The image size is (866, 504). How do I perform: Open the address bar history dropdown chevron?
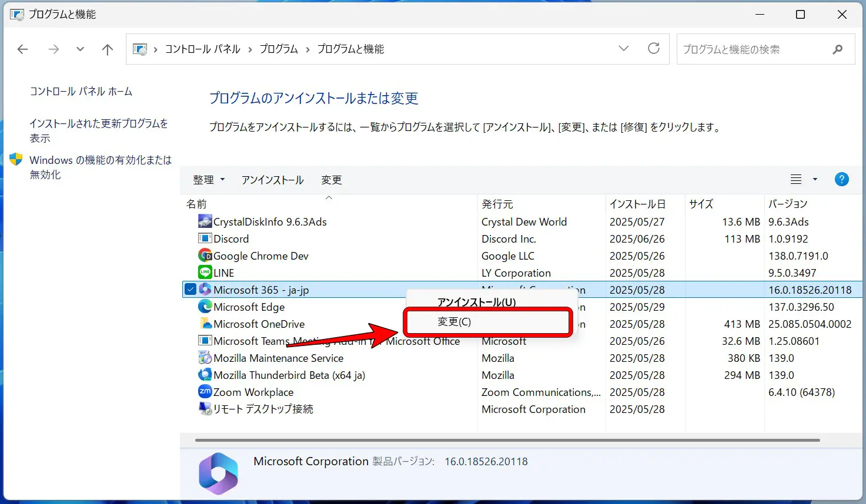click(x=623, y=49)
